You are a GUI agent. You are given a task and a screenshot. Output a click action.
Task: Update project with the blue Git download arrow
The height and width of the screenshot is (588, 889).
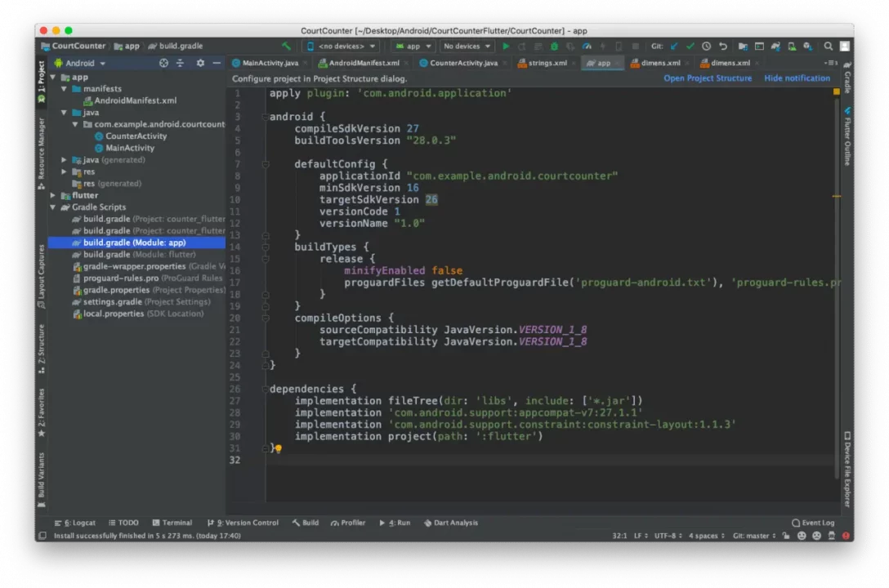click(674, 47)
